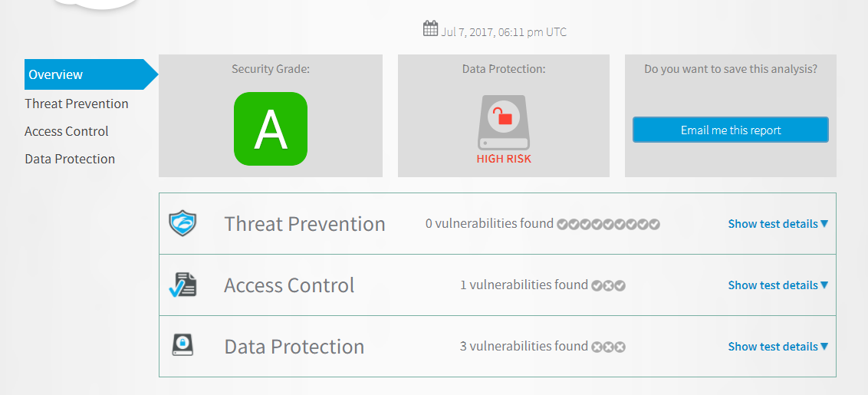The image size is (868, 395).
Task: Click the green A security grade badge
Action: (270, 129)
